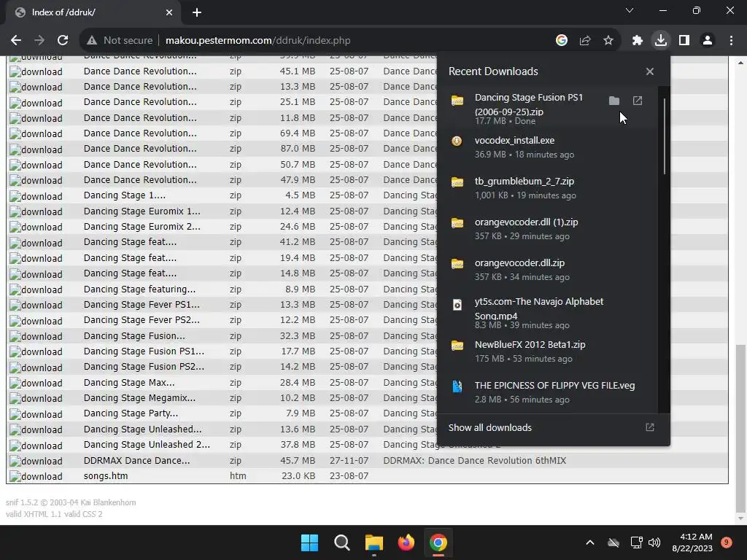Open the tab search chevron
Image resolution: width=747 pixels, height=560 pixels.
[x=630, y=10]
